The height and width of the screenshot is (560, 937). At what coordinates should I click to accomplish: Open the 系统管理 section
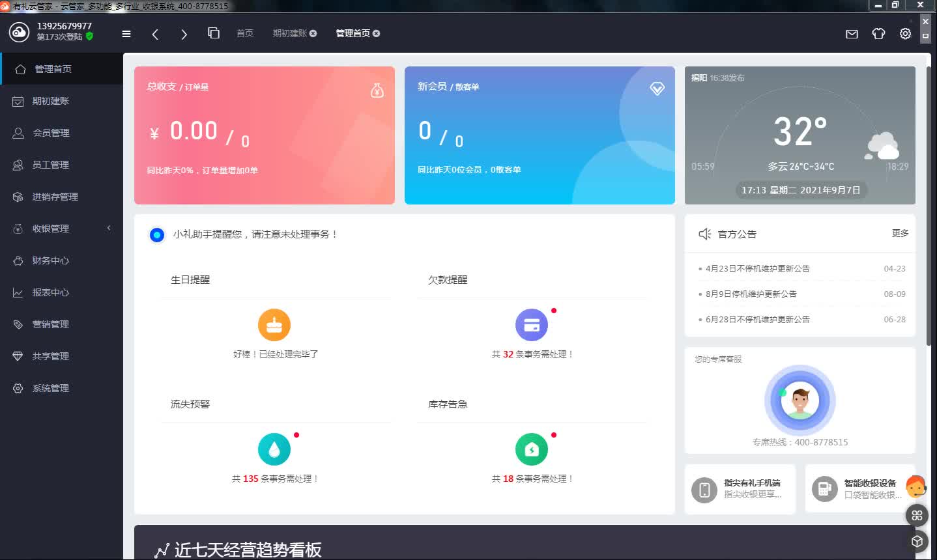click(x=51, y=387)
